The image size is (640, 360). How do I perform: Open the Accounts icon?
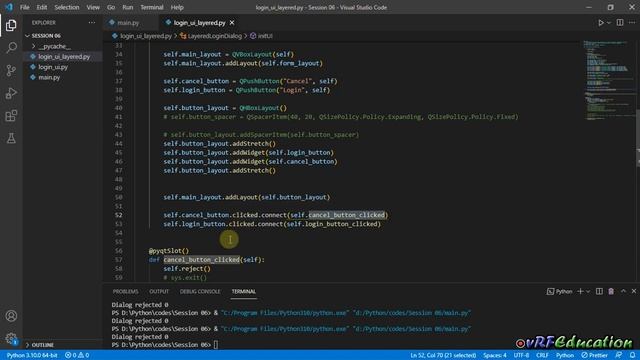11,316
